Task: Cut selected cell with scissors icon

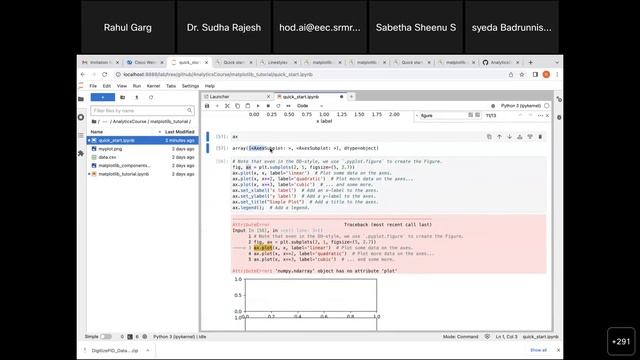Action: click(227, 106)
